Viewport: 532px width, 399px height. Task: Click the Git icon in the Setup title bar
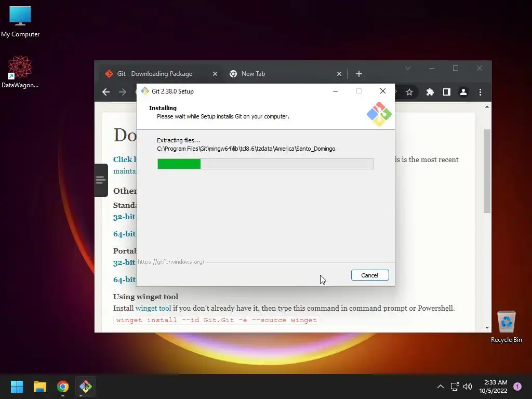[145, 91]
